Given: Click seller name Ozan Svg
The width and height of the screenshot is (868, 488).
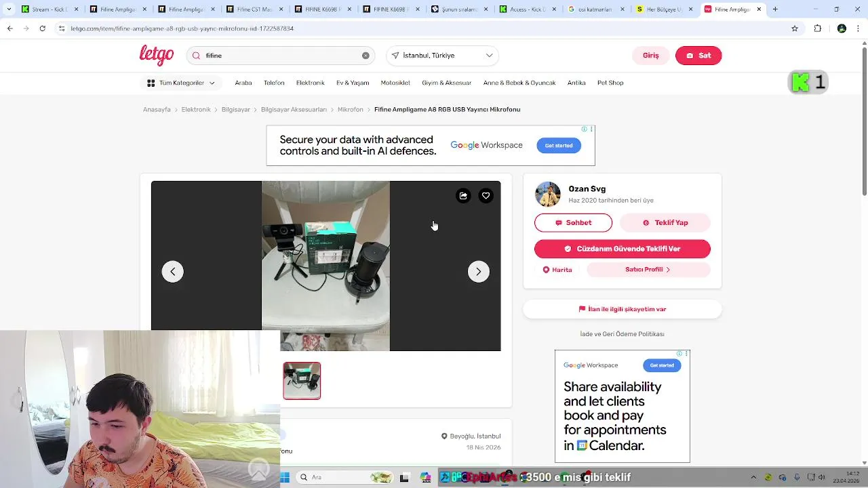Looking at the screenshot, I should click(x=587, y=189).
